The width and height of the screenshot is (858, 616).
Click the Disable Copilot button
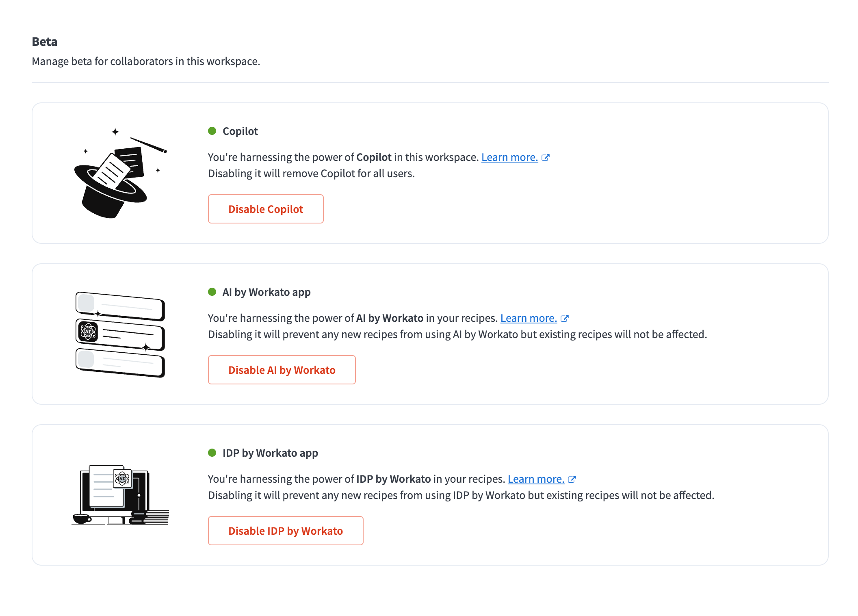click(x=266, y=209)
